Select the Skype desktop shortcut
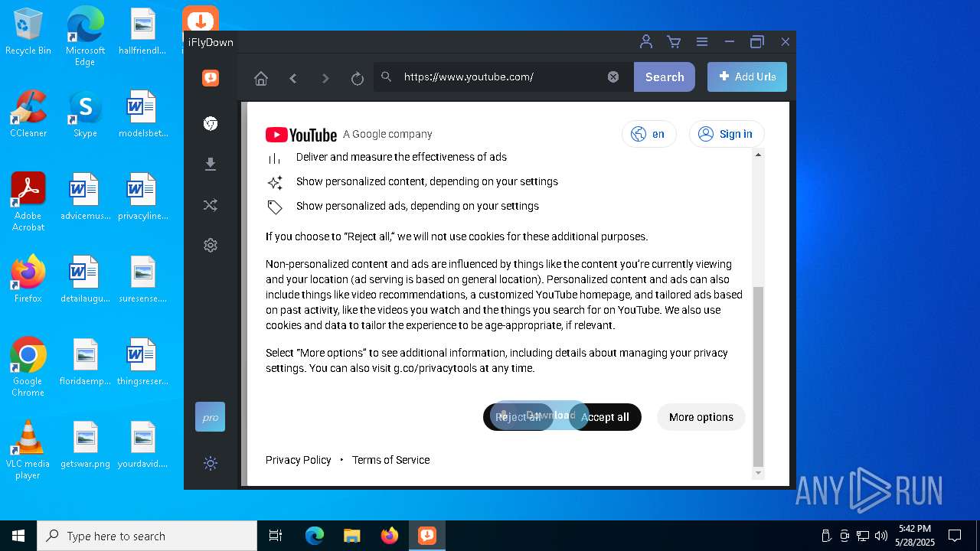This screenshot has width=980, height=551. (85, 114)
